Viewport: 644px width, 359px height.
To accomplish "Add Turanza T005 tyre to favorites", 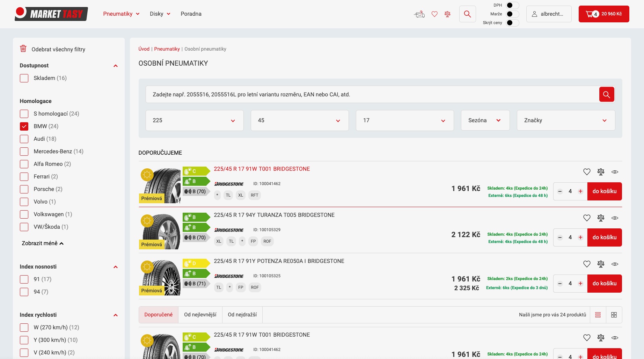I will pos(587,218).
